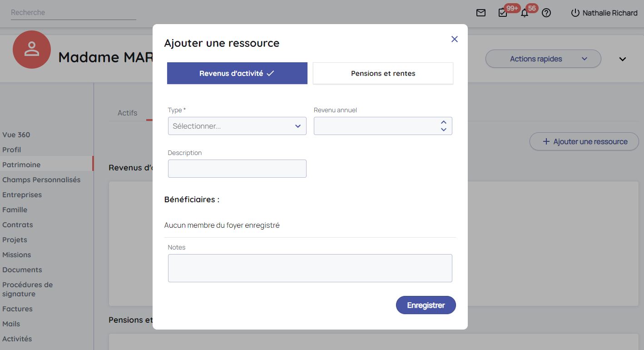The height and width of the screenshot is (350, 644).
Task: Go to Contrats in sidebar
Action: point(18,225)
